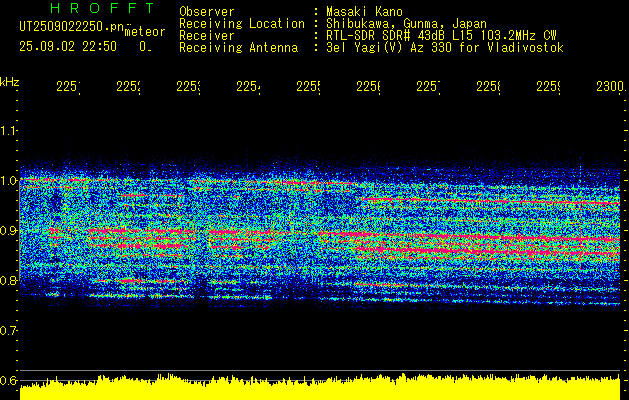Click the 1.0 frequency axis label
The width and height of the screenshot is (629, 400).
click(x=8, y=181)
